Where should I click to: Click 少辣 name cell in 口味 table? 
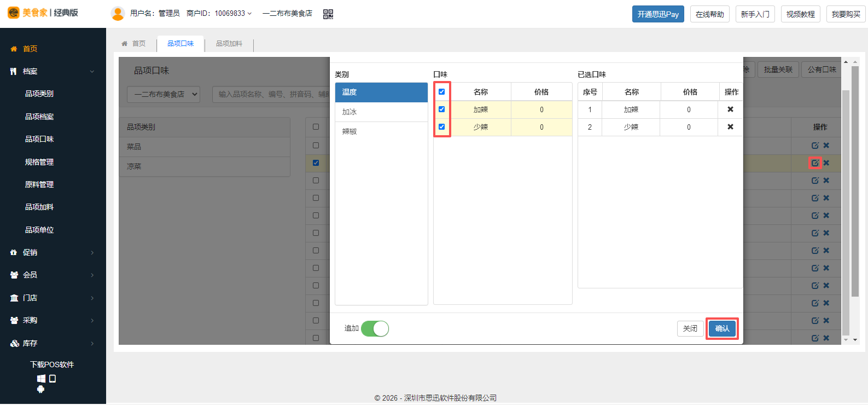coord(481,127)
